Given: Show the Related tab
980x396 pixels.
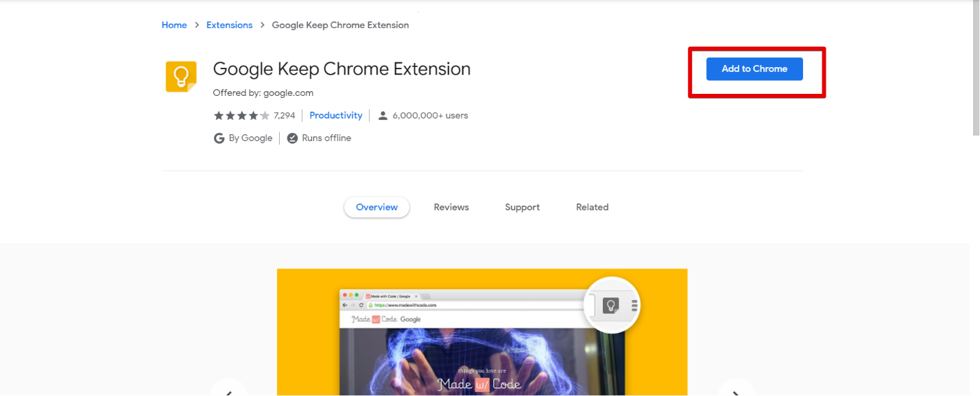Looking at the screenshot, I should click(593, 207).
